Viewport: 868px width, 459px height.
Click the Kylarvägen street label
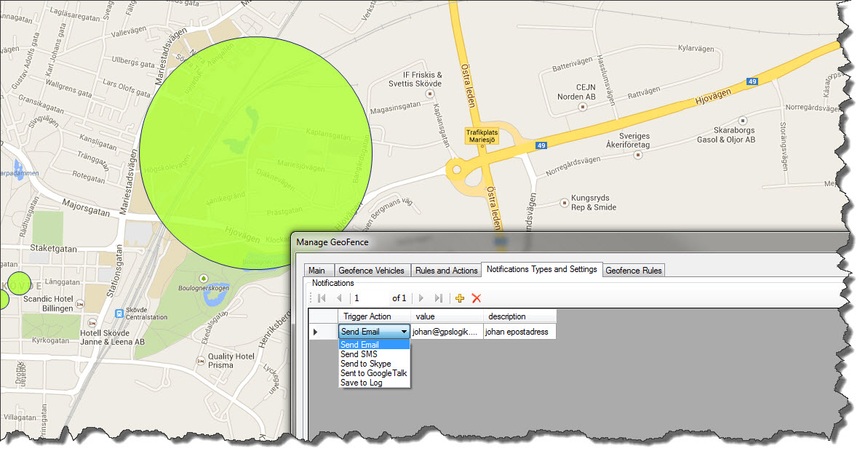[x=696, y=49]
